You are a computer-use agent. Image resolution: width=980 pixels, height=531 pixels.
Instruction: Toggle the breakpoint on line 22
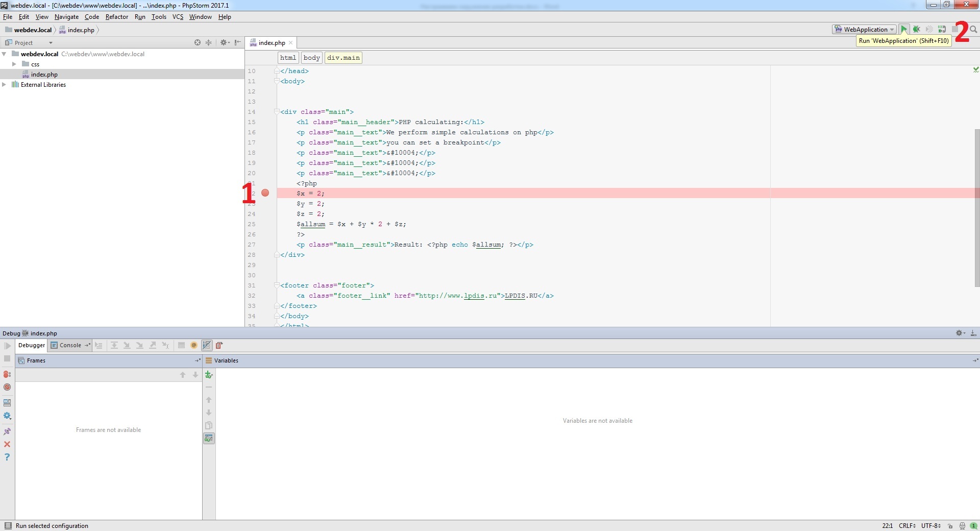(265, 193)
